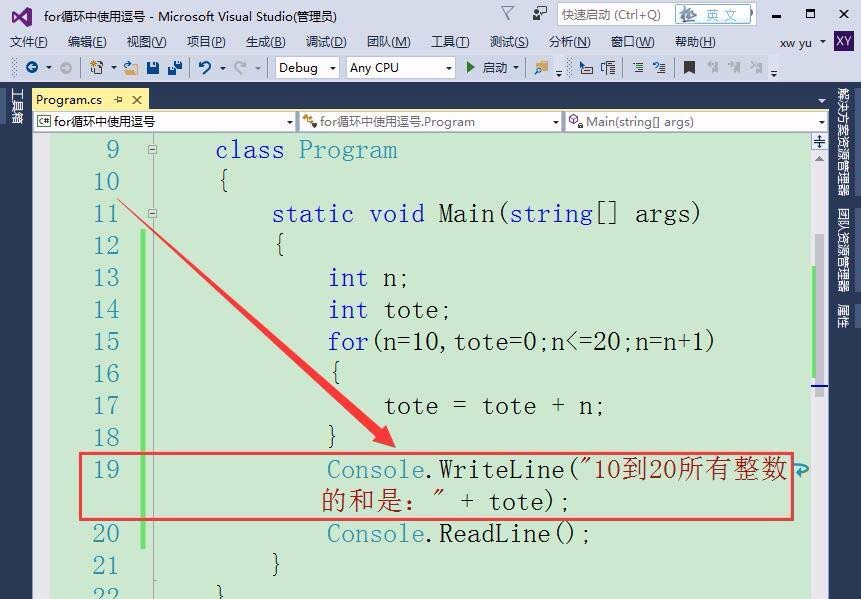Screen dimensions: 861x599
Task: Click the bookmark toggle toolbar icon
Action: tap(689, 68)
